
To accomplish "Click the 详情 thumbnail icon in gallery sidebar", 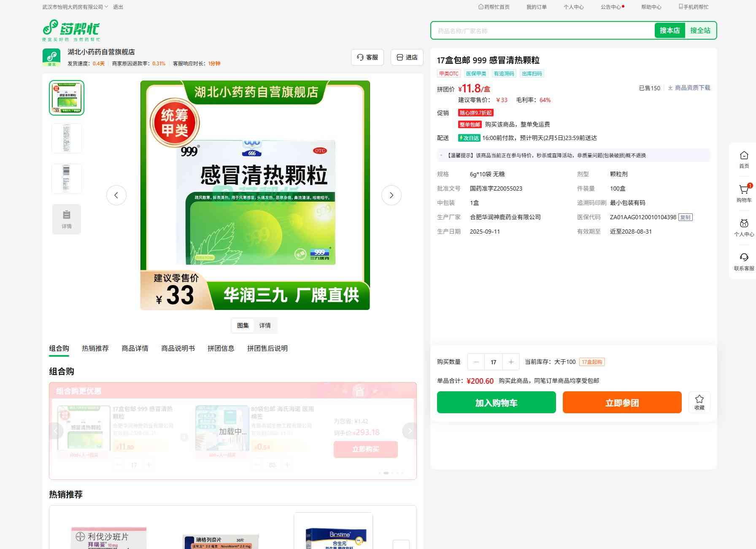I will (x=67, y=219).
